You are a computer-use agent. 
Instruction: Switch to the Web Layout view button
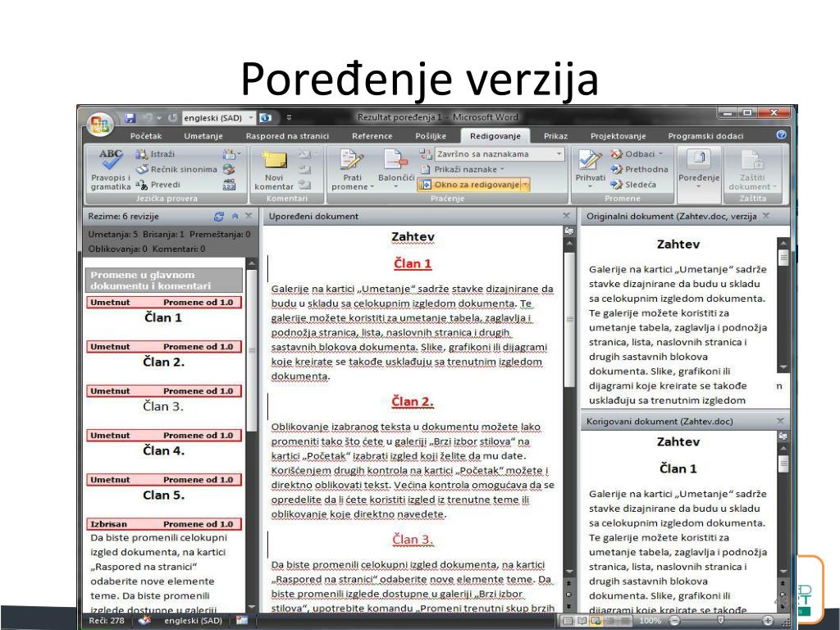tap(596, 620)
